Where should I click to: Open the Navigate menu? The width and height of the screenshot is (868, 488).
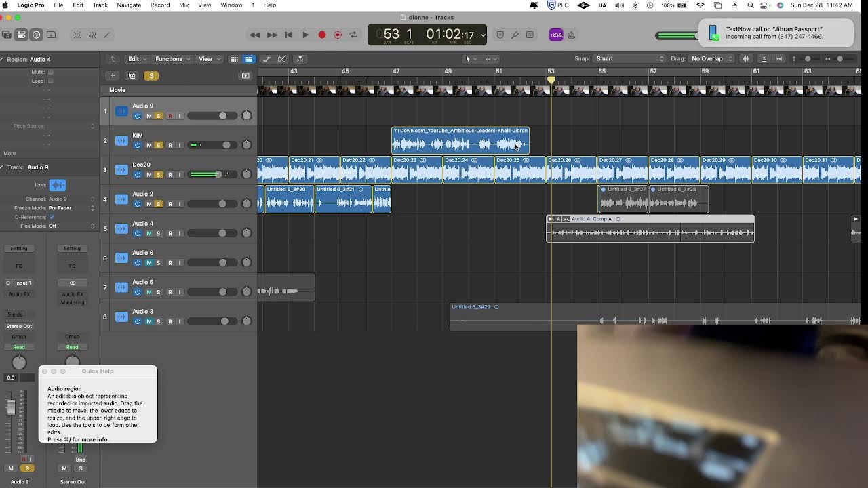click(x=129, y=5)
